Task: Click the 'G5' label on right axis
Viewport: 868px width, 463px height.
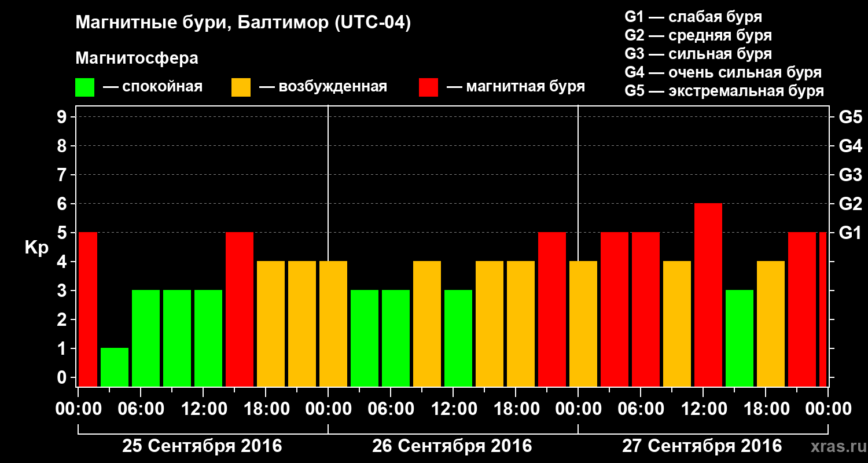Action: point(851,117)
